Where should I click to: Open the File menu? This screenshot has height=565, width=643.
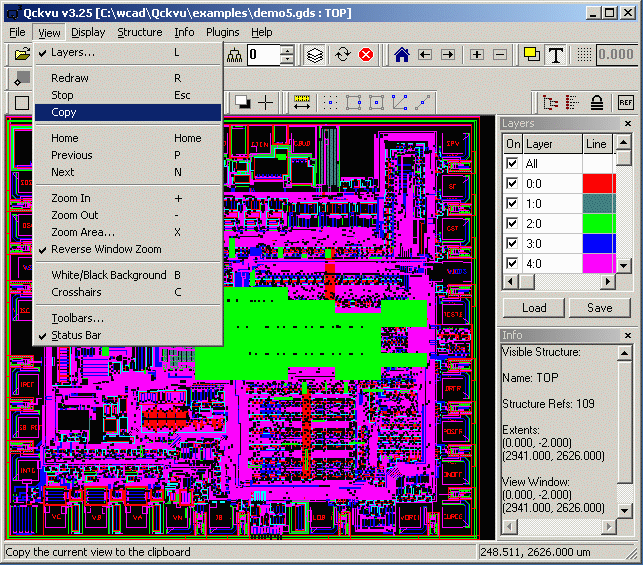(17, 32)
